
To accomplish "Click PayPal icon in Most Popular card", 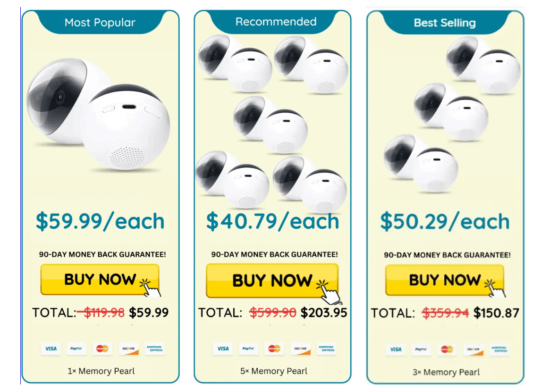I will (x=76, y=349).
